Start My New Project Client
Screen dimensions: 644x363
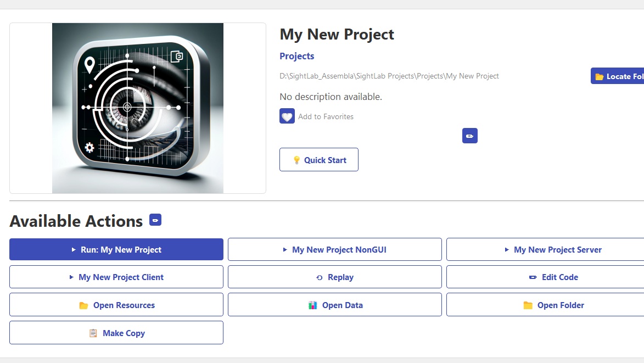coord(116,277)
